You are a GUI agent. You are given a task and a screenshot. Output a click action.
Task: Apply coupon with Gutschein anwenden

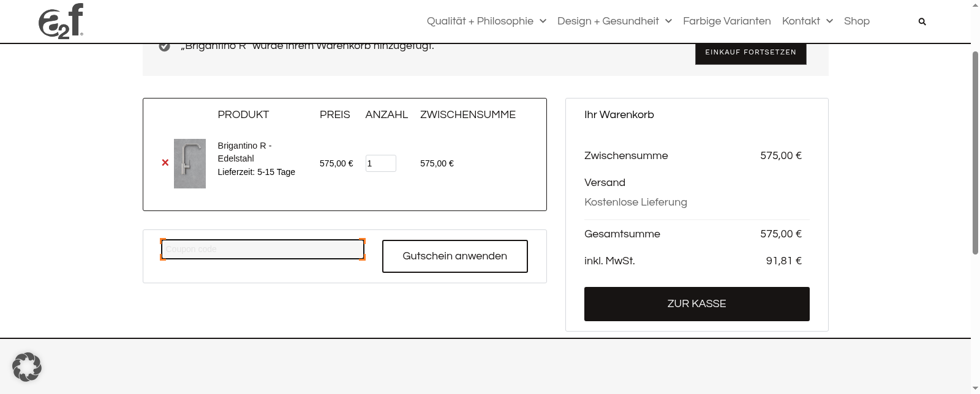coord(455,256)
